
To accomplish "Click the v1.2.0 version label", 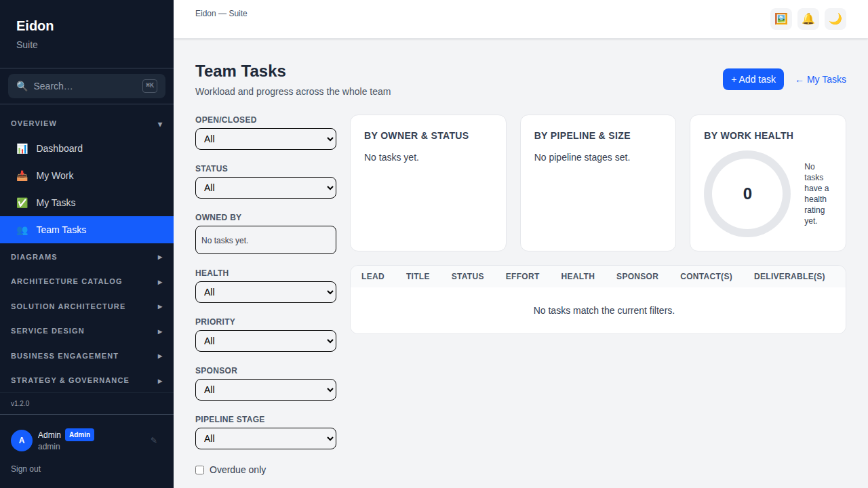I will [20, 403].
